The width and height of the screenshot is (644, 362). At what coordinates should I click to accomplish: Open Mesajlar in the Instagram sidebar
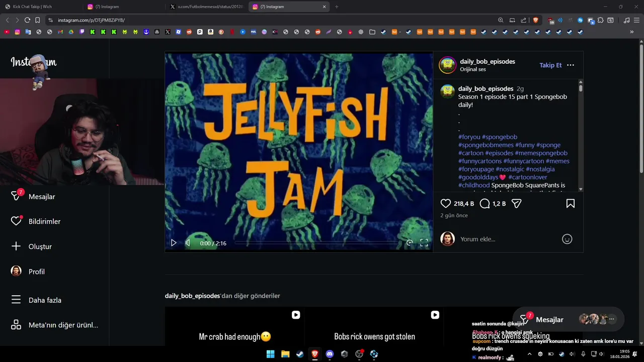pos(33,197)
